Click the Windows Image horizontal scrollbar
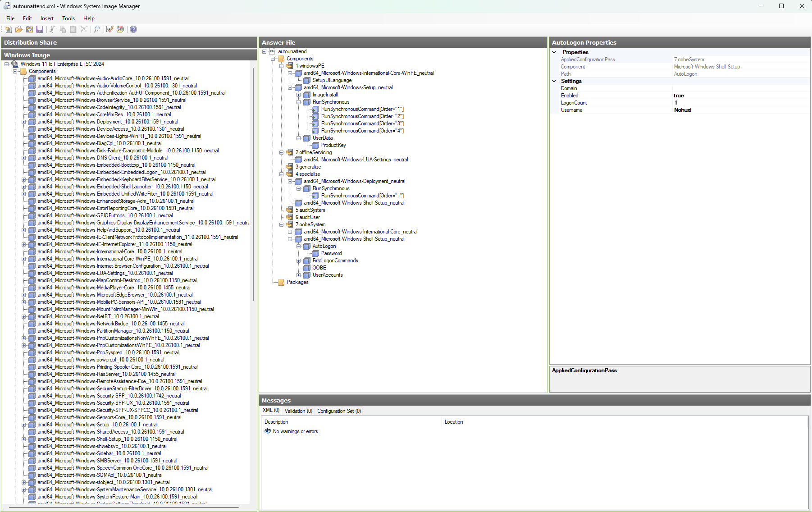 tap(123, 507)
